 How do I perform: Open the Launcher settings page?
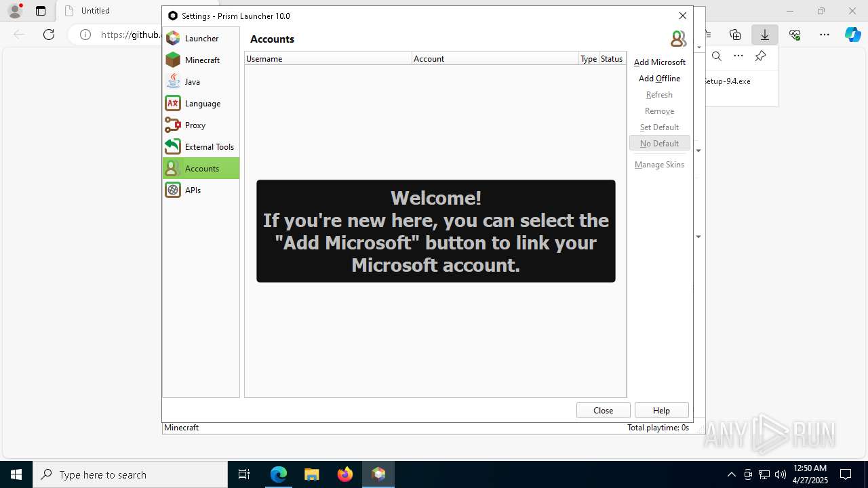click(201, 39)
